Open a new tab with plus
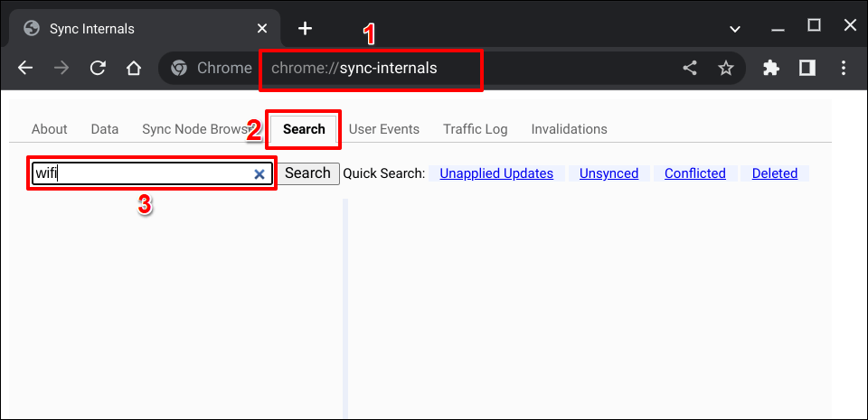The image size is (868, 420). pos(306,28)
